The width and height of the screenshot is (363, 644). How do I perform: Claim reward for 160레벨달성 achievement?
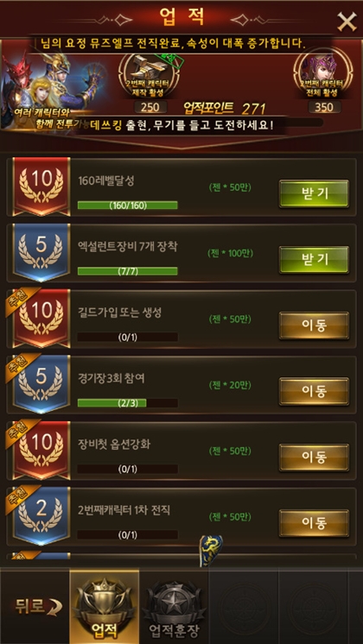tap(314, 193)
